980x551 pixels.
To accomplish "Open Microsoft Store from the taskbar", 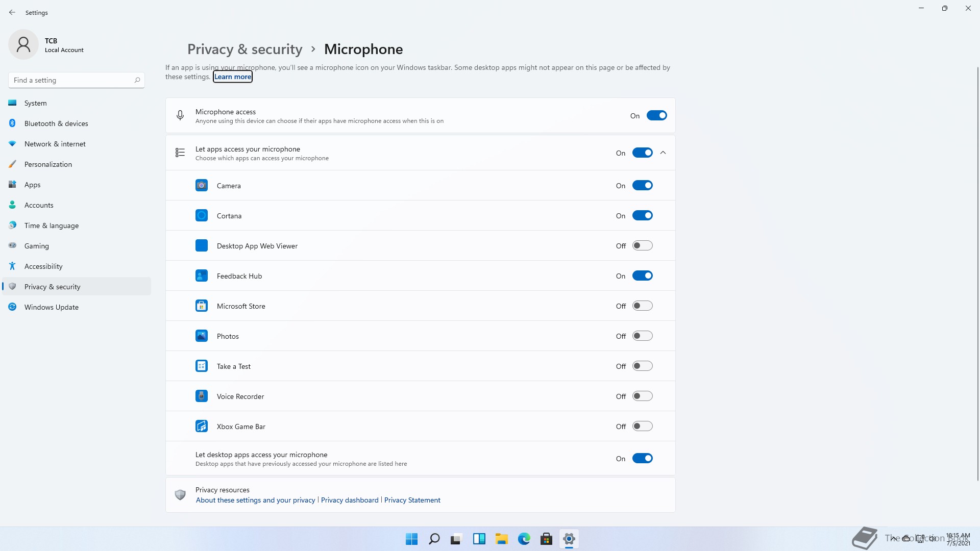I will point(546,539).
